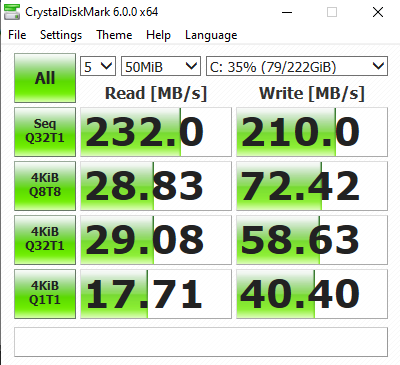The width and height of the screenshot is (400, 365).
Task: Click the 4KiB Q1T1 read result 17.71
Action: pyautogui.click(x=156, y=294)
